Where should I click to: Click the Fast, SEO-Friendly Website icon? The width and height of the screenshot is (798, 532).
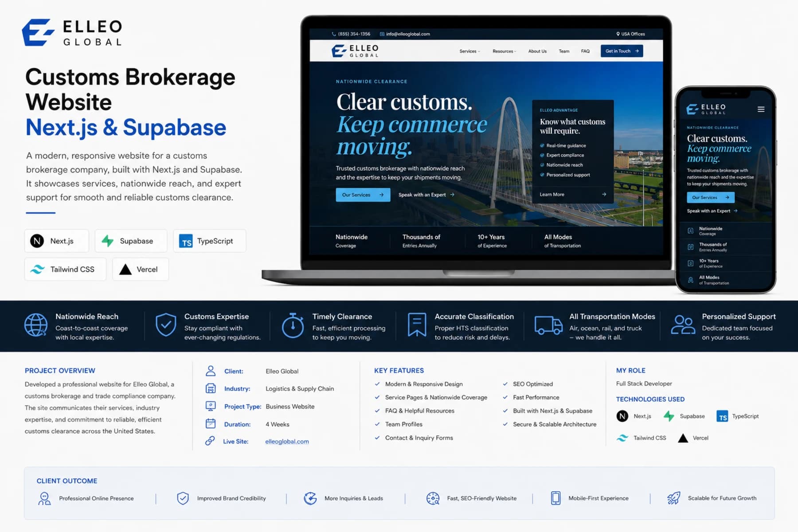point(433,498)
